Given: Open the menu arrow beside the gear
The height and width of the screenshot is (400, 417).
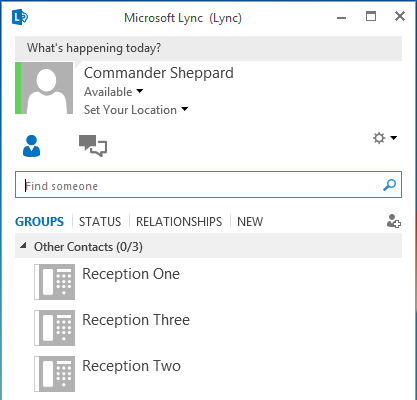Looking at the screenshot, I should point(394,138).
